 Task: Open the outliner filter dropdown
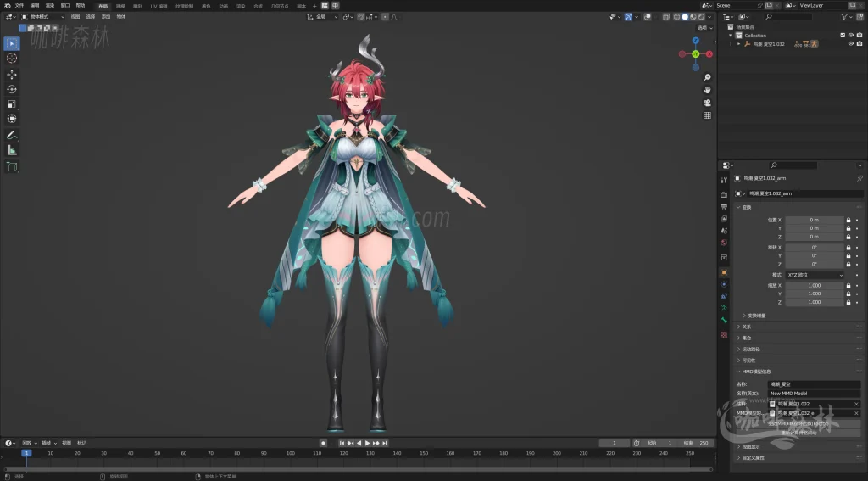coord(847,17)
